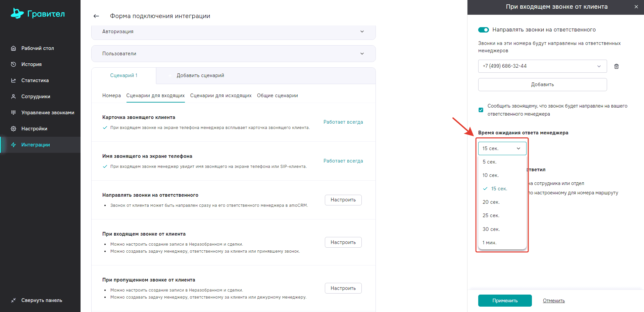Open the История section icon

[x=13, y=64]
